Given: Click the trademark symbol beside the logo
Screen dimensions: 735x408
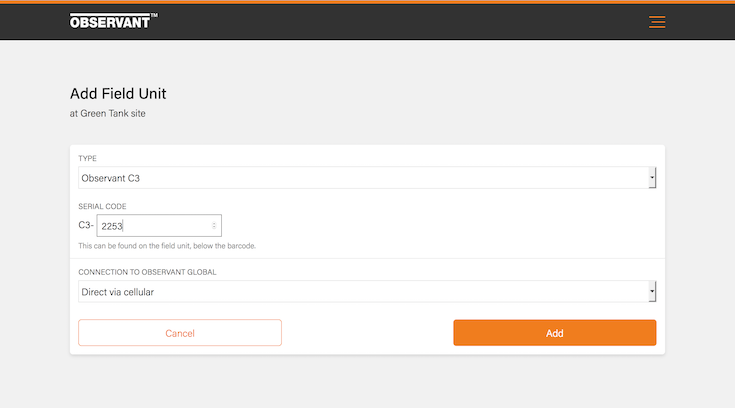Looking at the screenshot, I should coord(154,16).
